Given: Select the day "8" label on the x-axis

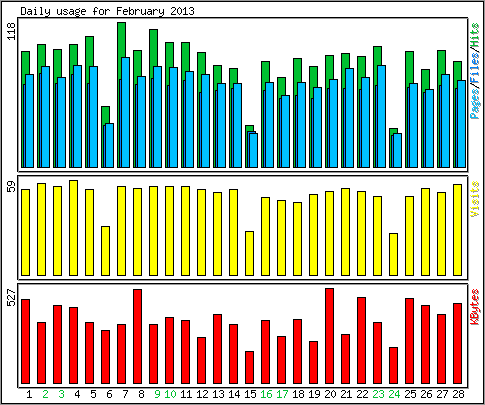Looking at the screenshot, I should [141, 394].
